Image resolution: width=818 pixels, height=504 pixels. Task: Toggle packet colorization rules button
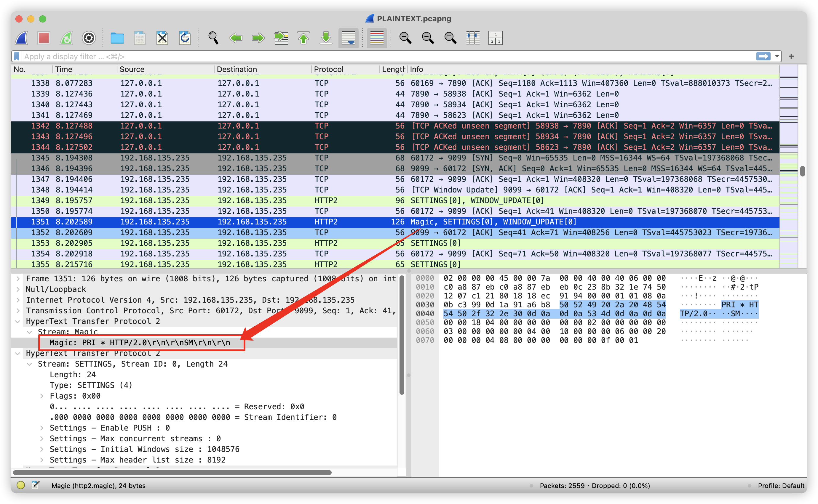coord(377,38)
